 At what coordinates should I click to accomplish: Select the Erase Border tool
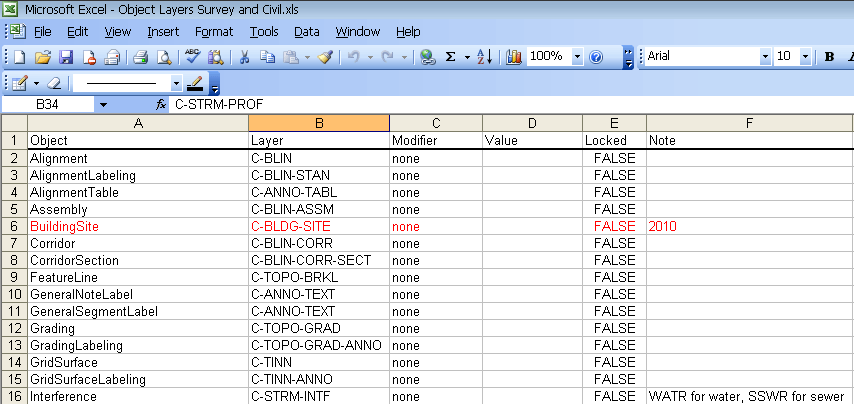[x=54, y=83]
